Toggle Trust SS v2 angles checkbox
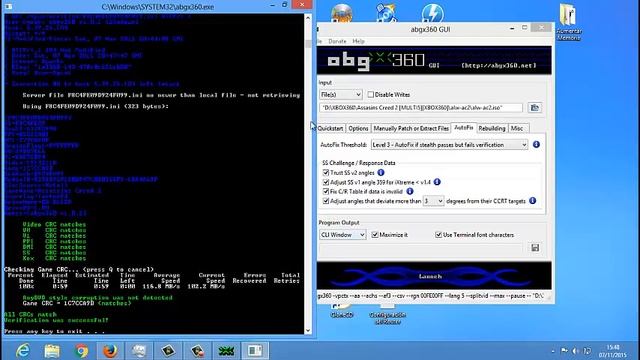The image size is (640, 360). [326, 173]
